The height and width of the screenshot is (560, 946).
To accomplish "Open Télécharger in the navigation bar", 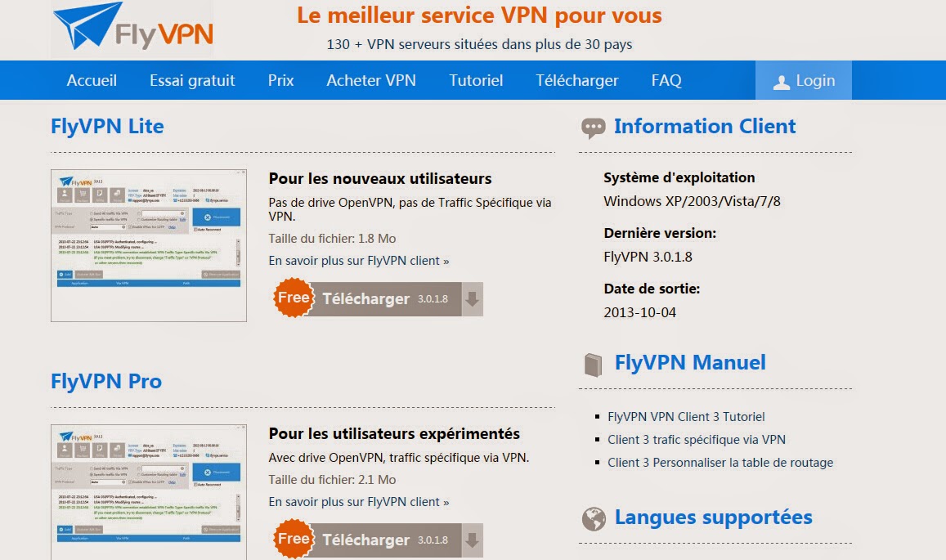I will coord(576,81).
